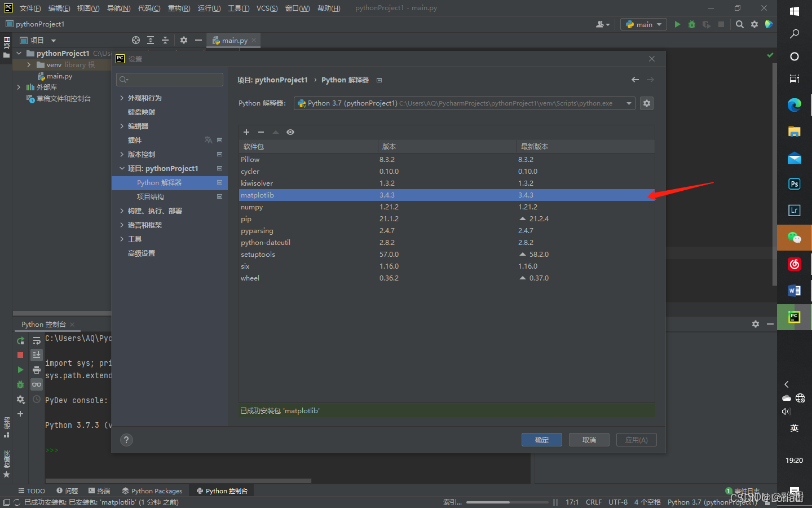The height and width of the screenshot is (508, 812).
Task: Open the 文件(F) menu
Action: point(30,8)
